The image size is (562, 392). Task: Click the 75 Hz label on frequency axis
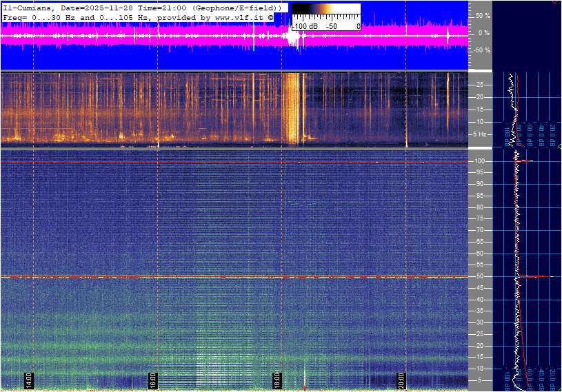479,219
